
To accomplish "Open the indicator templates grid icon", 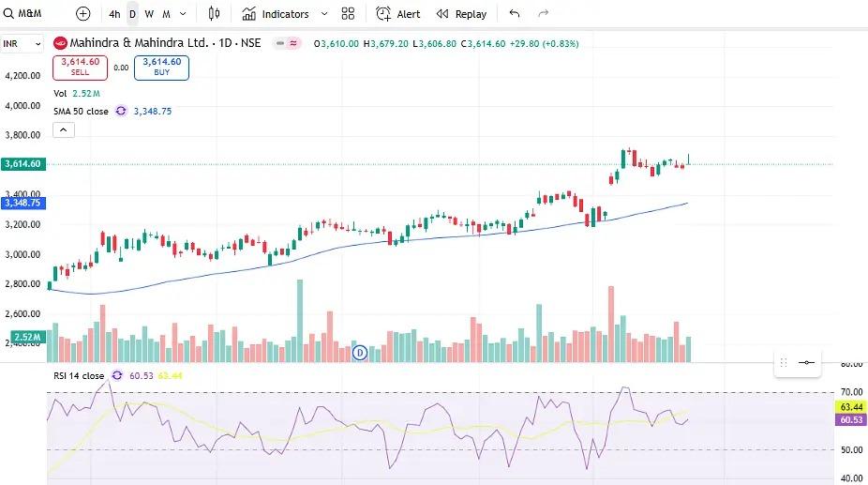I will pos(348,14).
